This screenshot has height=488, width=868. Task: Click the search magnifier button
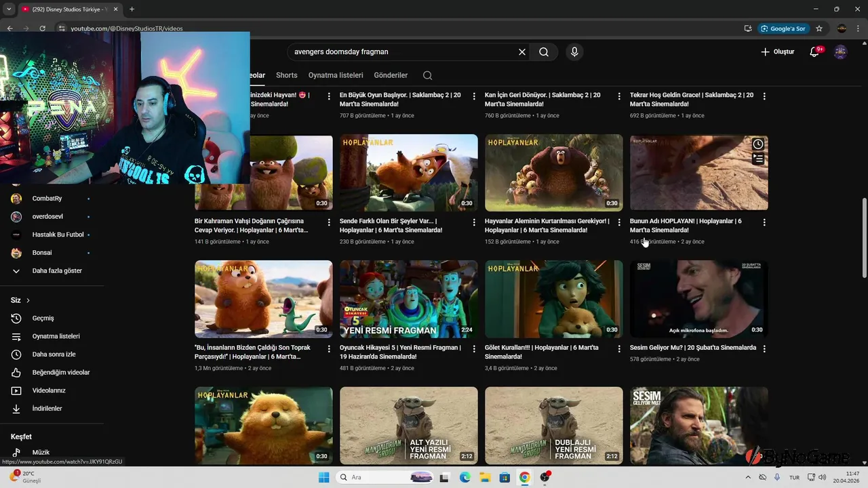coord(544,52)
